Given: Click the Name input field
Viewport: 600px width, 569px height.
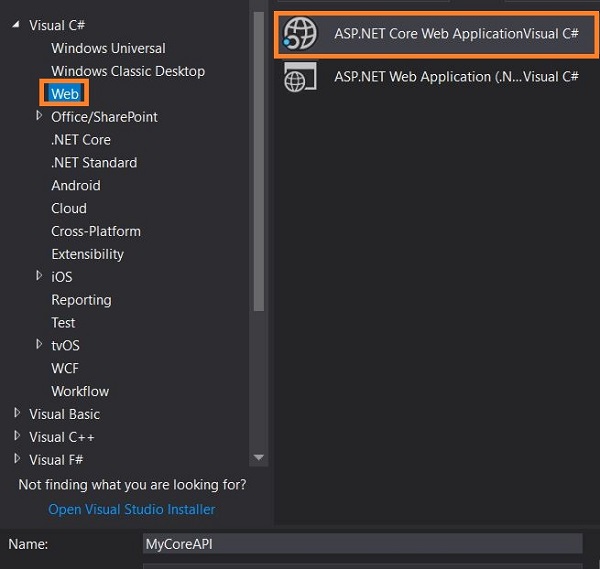Looking at the screenshot, I should (x=362, y=544).
